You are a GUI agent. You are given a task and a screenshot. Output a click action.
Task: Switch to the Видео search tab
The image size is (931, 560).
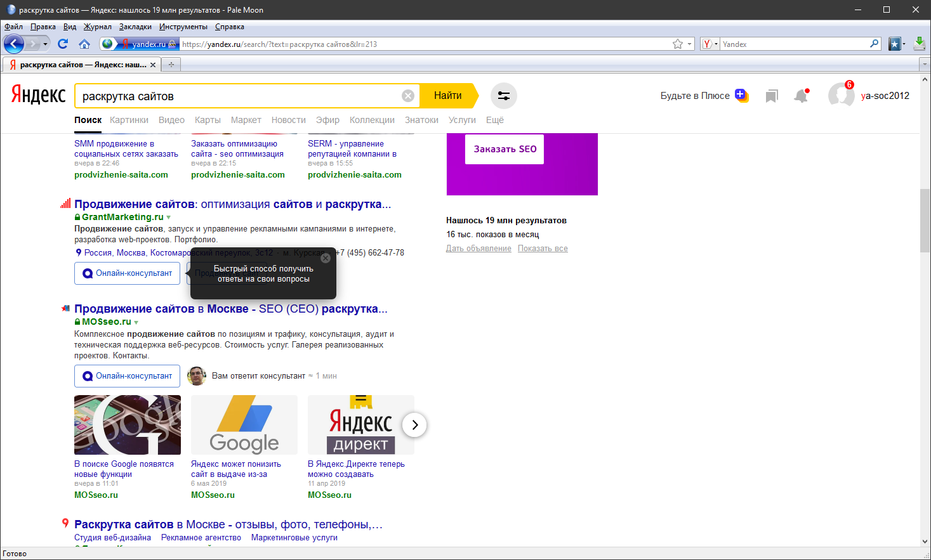pyautogui.click(x=171, y=120)
